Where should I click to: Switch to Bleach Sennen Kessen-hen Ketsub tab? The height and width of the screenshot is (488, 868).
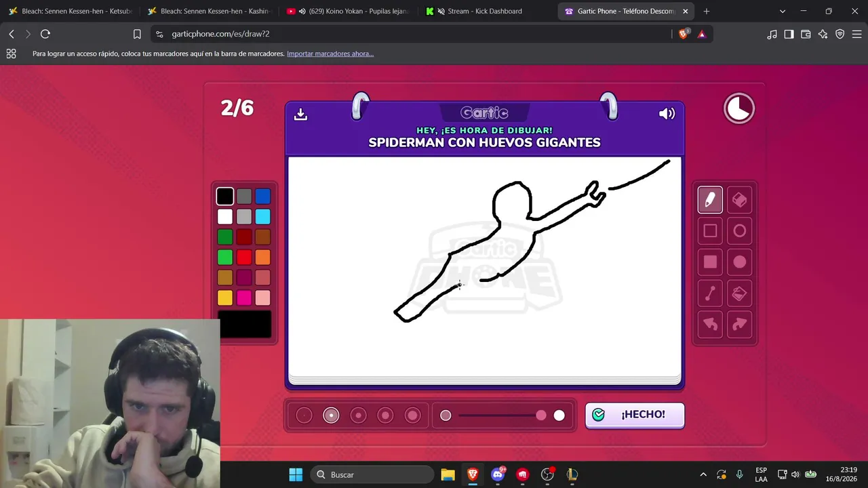(70, 12)
